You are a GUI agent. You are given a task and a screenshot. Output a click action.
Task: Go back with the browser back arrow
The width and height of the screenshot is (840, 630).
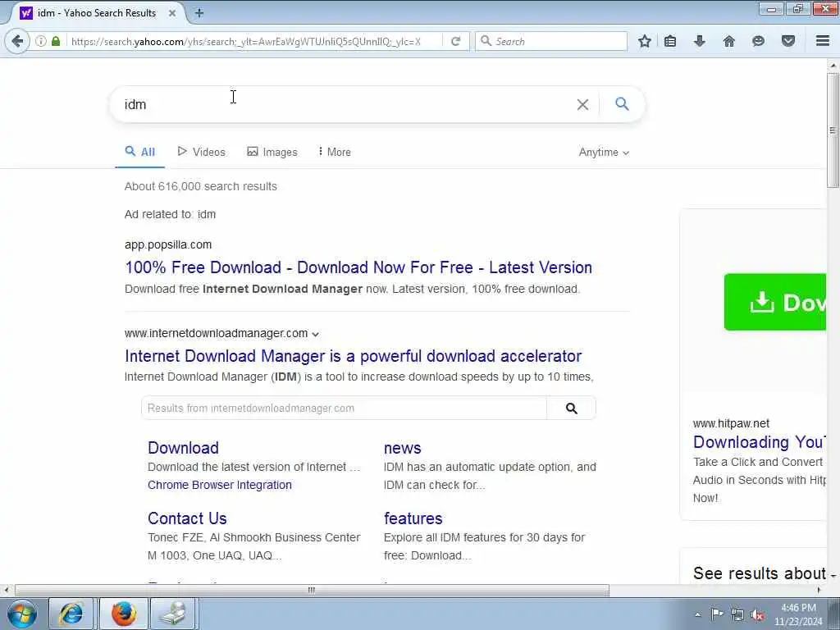17,41
